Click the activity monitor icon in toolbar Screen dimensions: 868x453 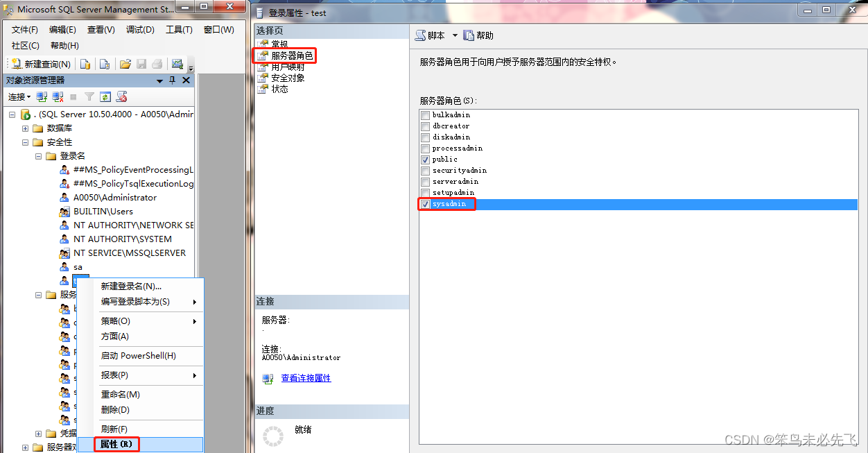coord(177,64)
